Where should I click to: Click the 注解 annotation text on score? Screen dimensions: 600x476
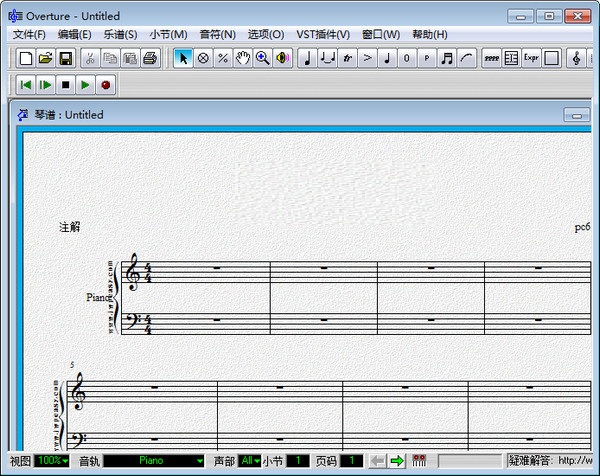click(70, 227)
